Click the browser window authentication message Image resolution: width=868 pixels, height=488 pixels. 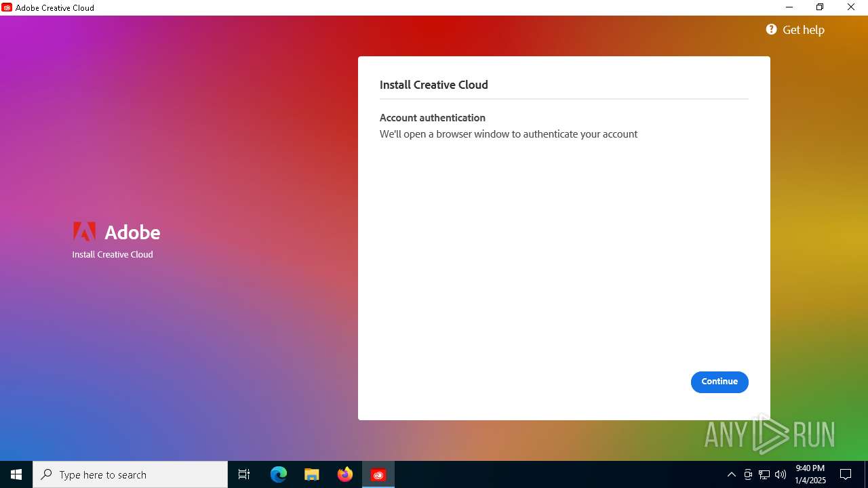pyautogui.click(x=509, y=134)
